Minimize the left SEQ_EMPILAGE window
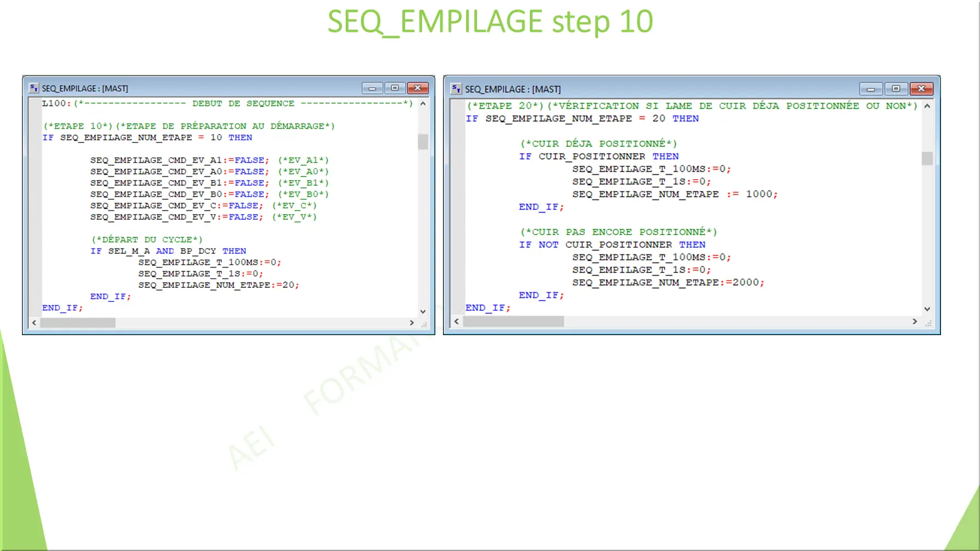This screenshot has width=980, height=551. [x=373, y=87]
